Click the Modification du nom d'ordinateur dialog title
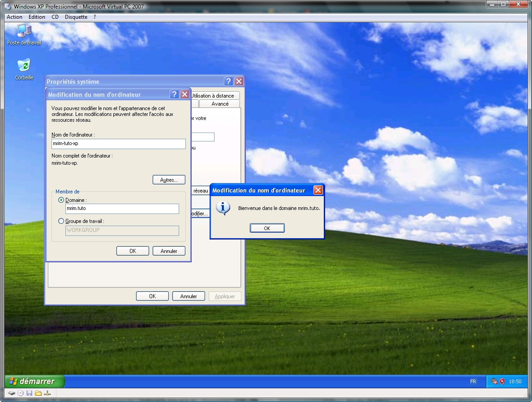 [94, 94]
